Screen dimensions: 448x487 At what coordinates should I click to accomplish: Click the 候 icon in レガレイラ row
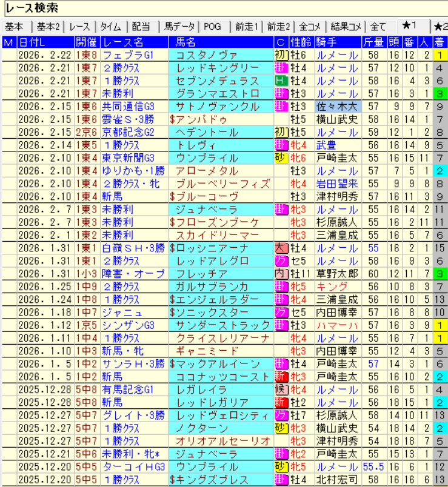pos(281,390)
